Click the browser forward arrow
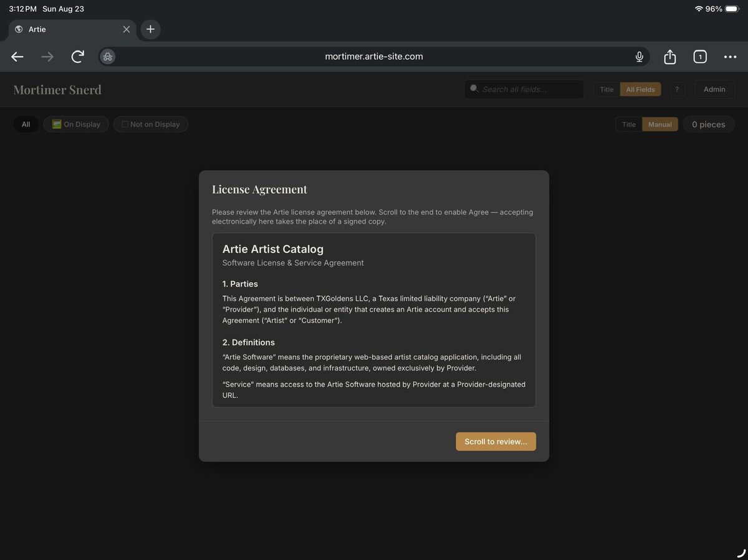The image size is (748, 560). coord(47,57)
